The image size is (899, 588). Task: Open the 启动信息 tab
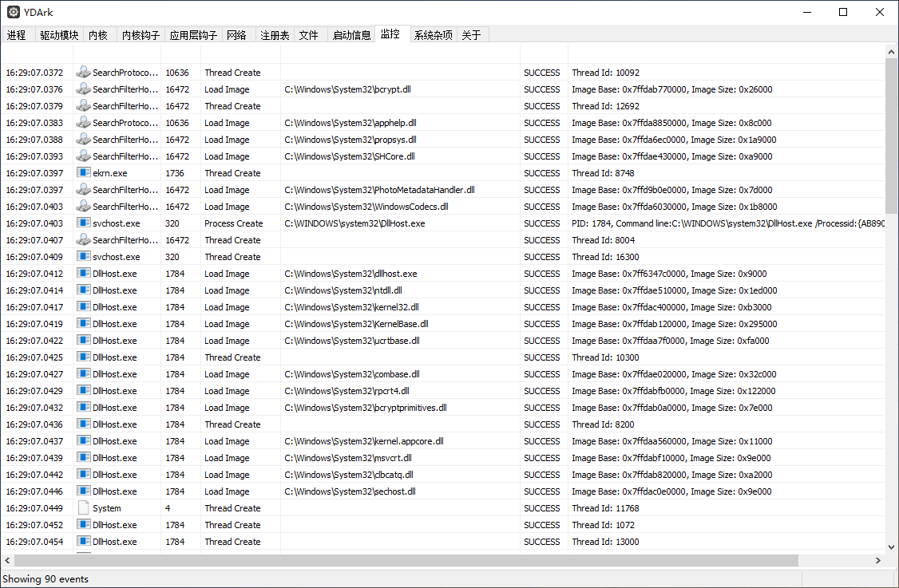click(351, 35)
